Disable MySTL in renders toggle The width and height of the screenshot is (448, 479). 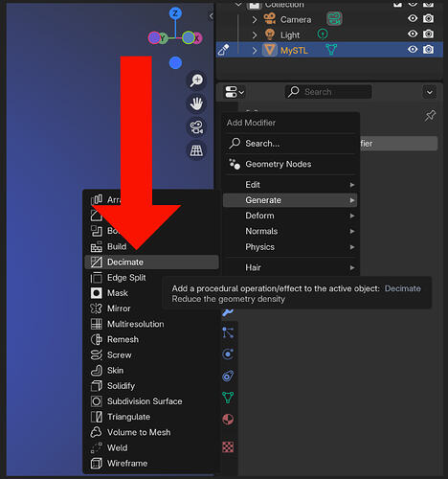click(428, 49)
